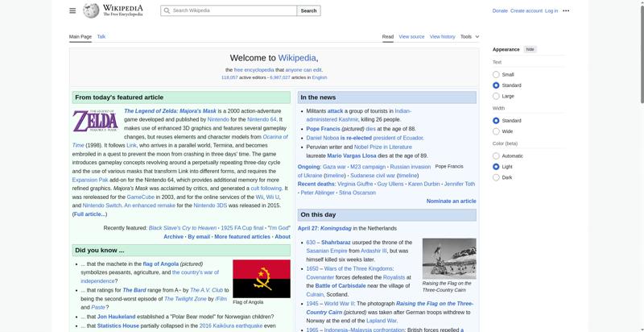
Task: Open the Ocarina of Time link
Action: click(x=275, y=137)
